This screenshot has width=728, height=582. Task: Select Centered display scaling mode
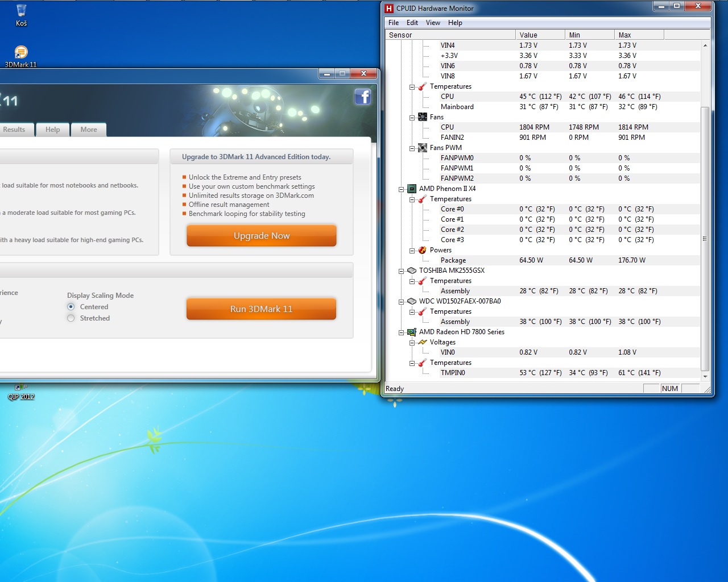71,307
